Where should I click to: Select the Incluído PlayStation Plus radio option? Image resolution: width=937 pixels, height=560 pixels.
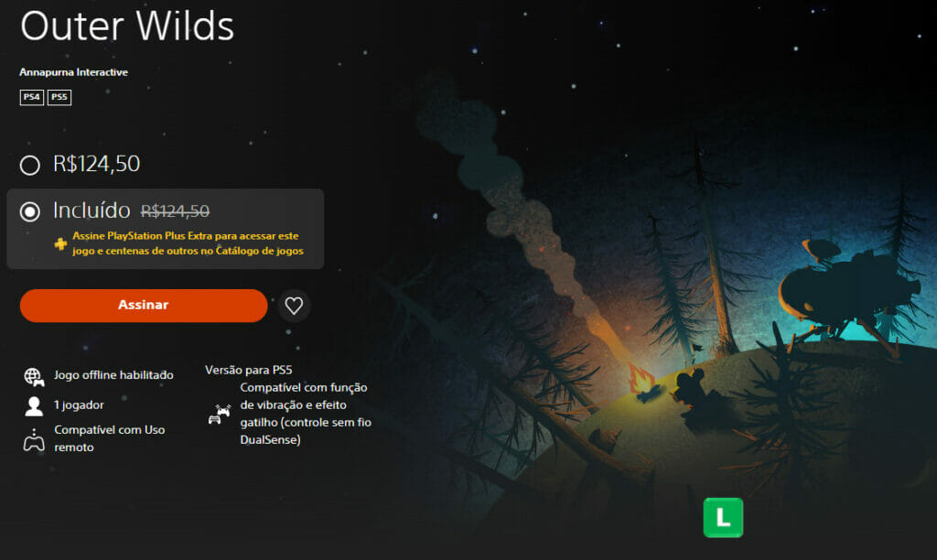30,211
